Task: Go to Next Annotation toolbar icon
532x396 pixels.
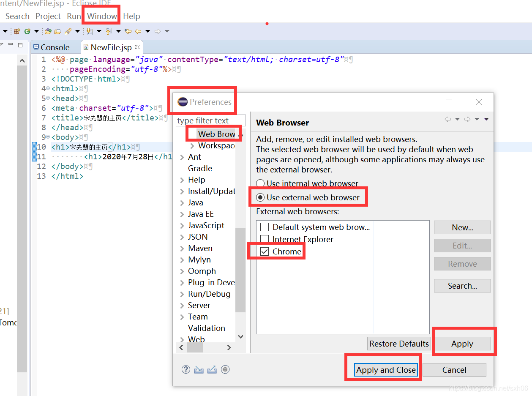Action: click(89, 31)
